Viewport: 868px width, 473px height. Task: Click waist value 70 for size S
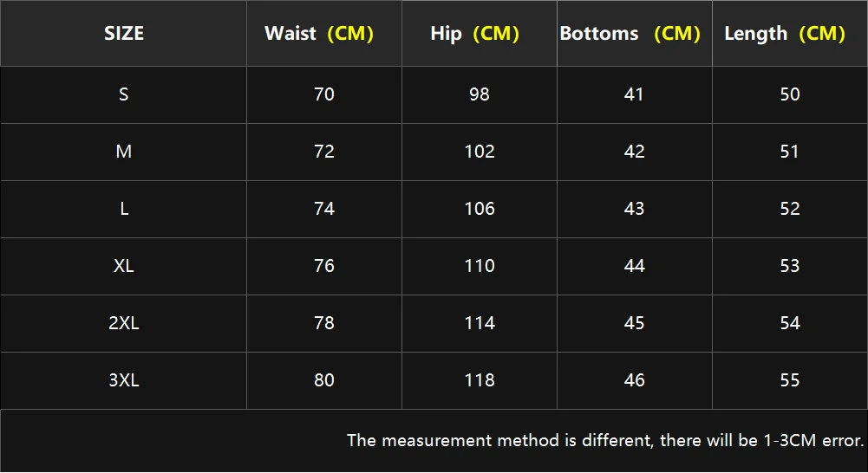click(324, 94)
